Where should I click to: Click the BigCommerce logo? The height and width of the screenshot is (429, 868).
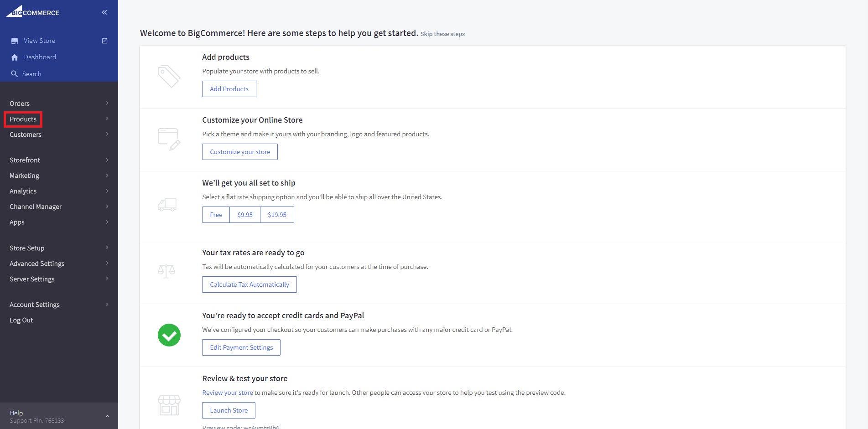click(x=33, y=11)
